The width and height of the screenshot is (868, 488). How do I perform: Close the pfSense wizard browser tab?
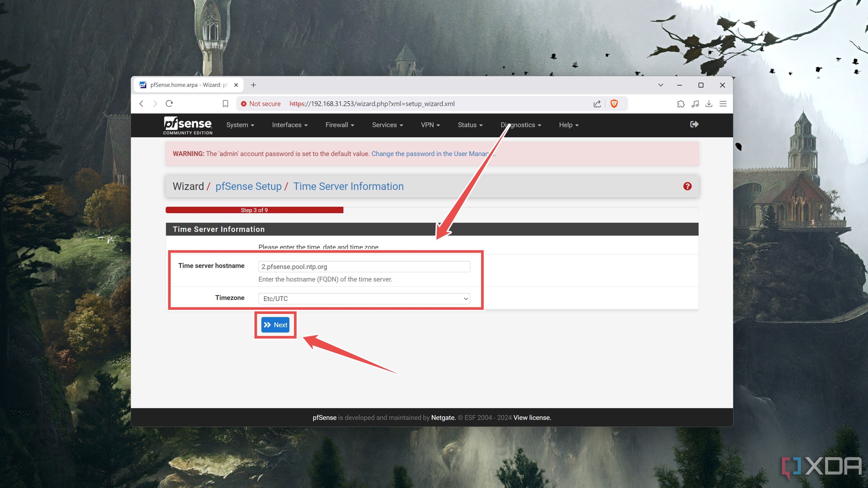point(236,85)
